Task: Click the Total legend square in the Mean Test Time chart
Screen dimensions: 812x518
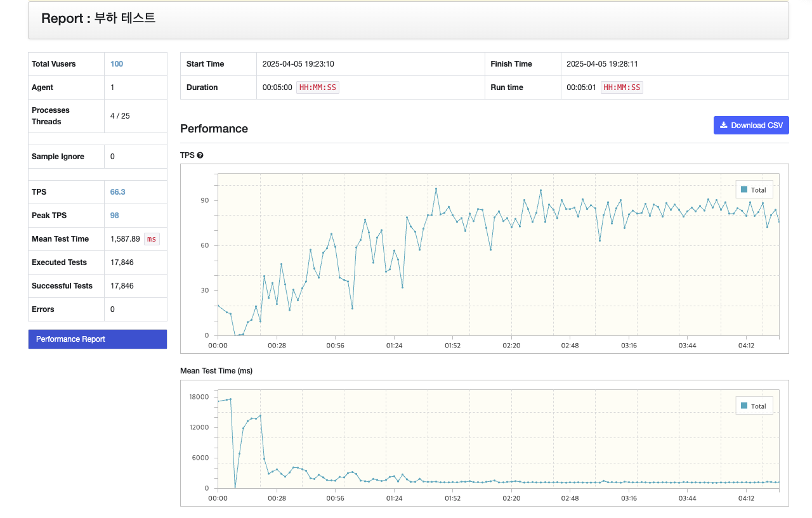Action: pos(745,406)
